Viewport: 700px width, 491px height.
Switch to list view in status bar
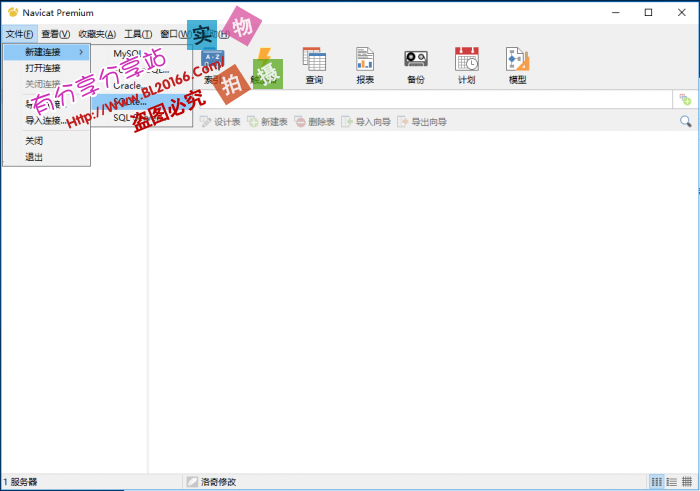pyautogui.click(x=671, y=482)
